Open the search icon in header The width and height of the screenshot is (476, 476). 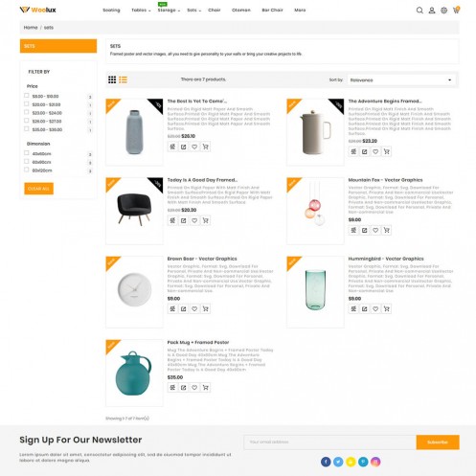tap(419, 11)
